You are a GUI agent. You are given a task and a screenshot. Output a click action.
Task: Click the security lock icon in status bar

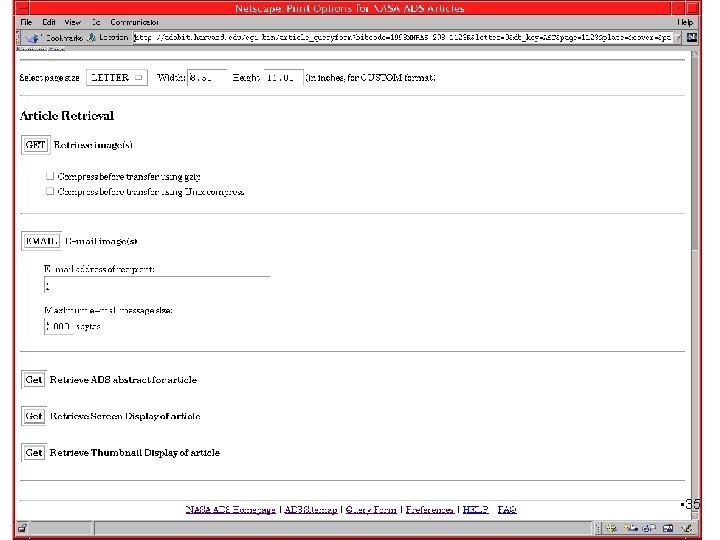22,528
